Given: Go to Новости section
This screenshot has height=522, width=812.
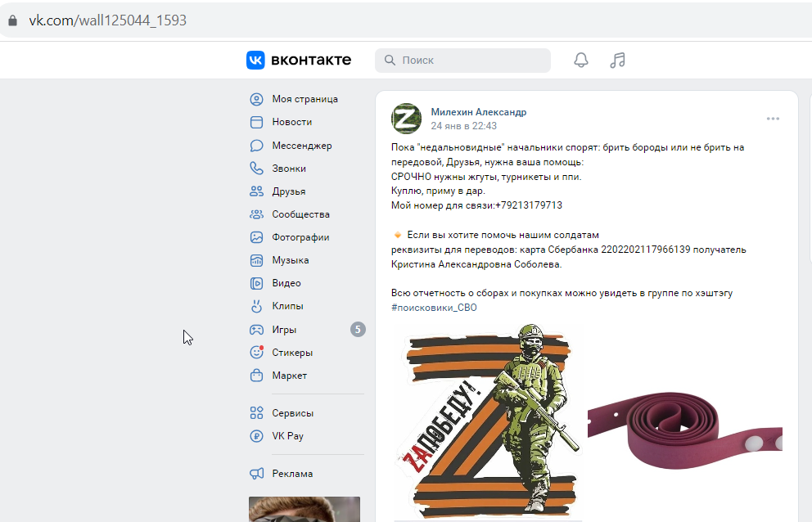Looking at the screenshot, I should 292,122.
